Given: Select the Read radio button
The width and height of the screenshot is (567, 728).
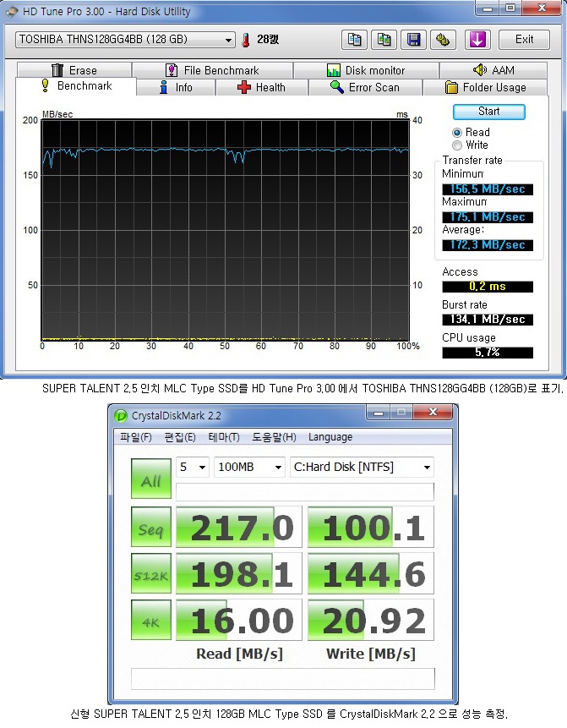Looking at the screenshot, I should coord(457,132).
